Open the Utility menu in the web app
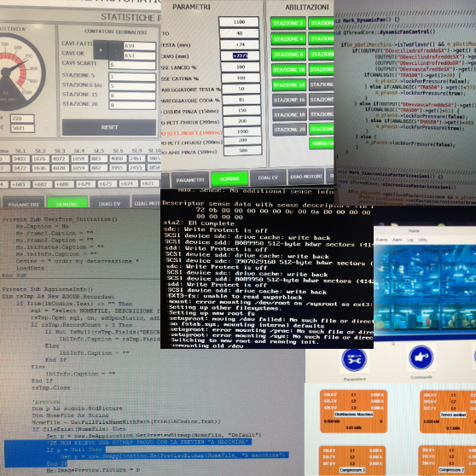Image resolution: width=476 pixels, height=476 pixels. (x=422, y=240)
